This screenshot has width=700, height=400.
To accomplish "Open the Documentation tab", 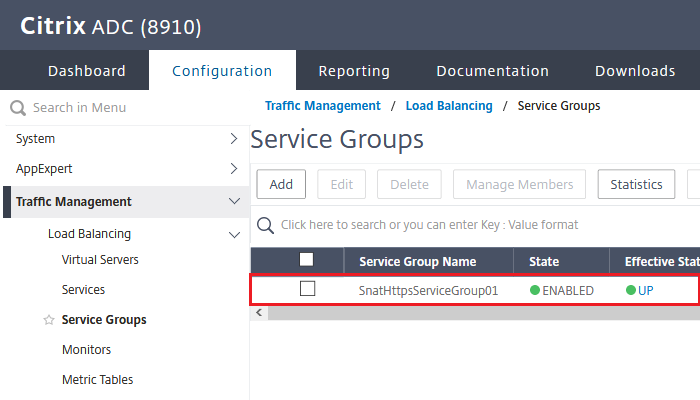I will coord(492,71).
